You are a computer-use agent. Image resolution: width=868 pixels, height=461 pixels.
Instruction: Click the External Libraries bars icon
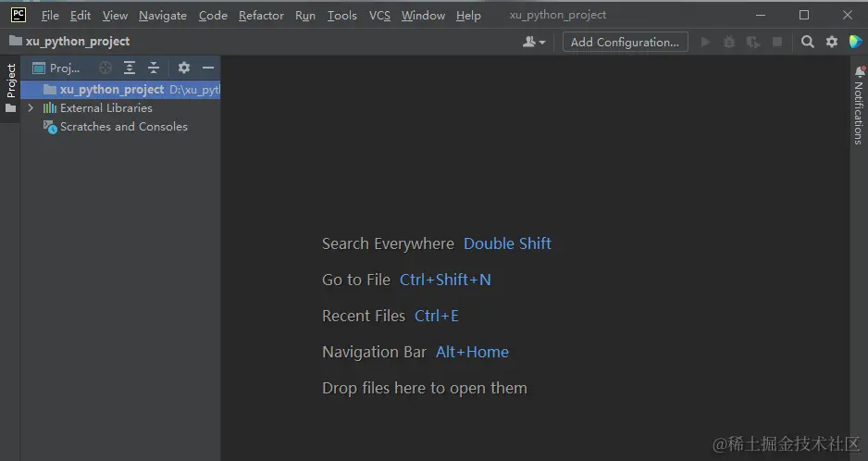(50, 108)
